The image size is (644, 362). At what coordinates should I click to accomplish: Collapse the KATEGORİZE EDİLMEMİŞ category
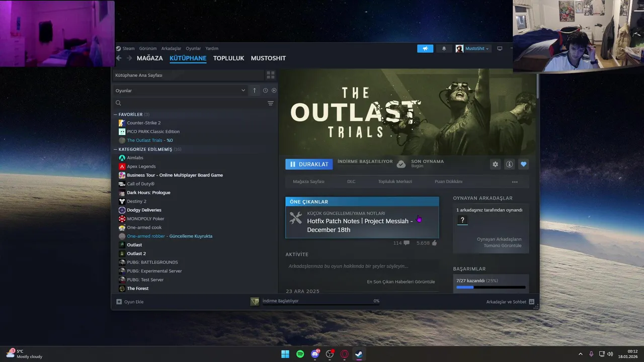(115, 149)
